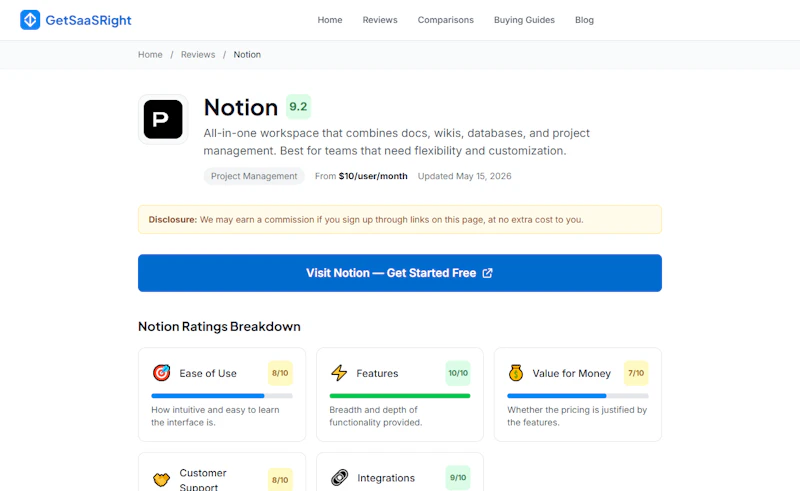
Task: Click the Ease of Use target icon
Action: (161, 373)
